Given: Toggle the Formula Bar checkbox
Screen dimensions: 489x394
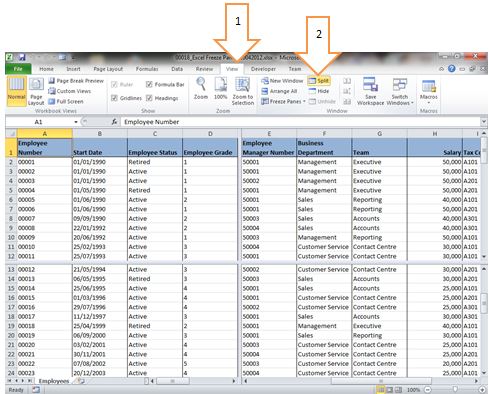Looking at the screenshot, I should pos(149,84).
